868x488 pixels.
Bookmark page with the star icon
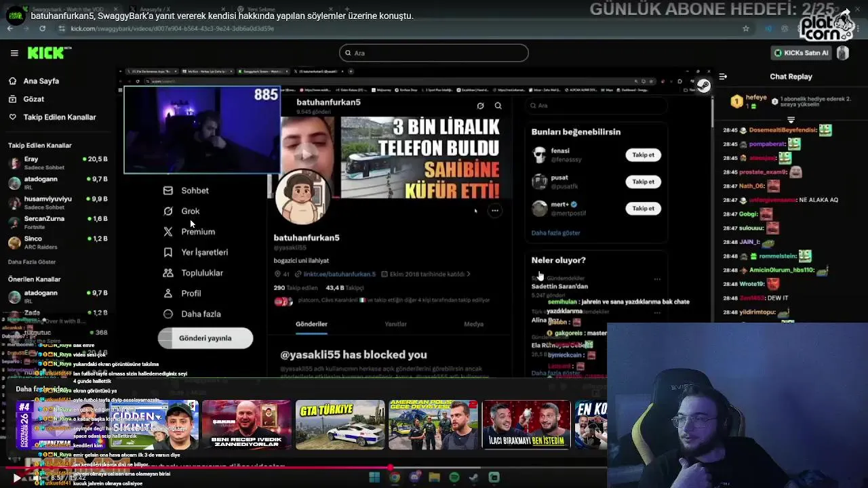746,28
